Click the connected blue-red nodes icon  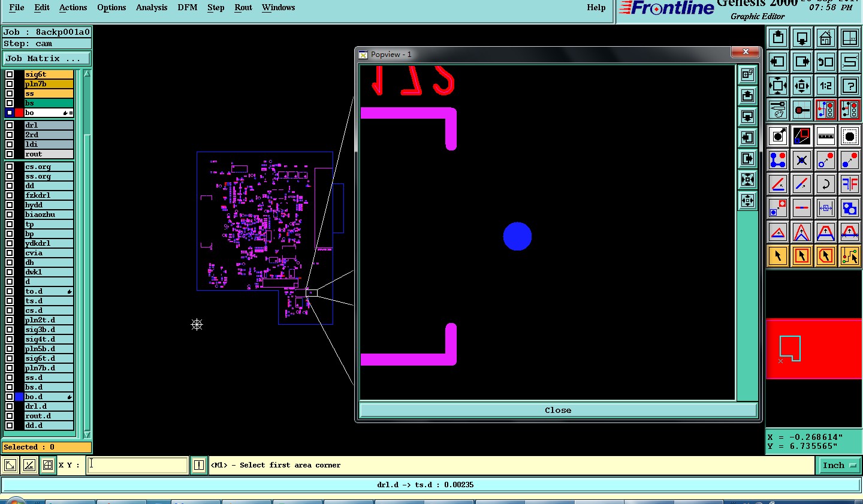pyautogui.click(x=778, y=161)
